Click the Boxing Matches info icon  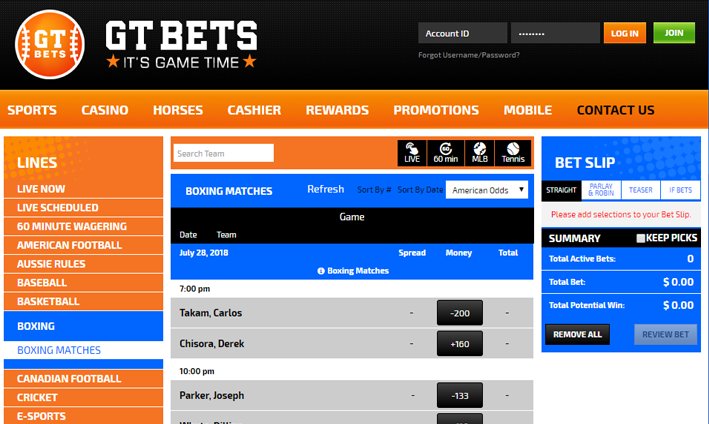321,271
